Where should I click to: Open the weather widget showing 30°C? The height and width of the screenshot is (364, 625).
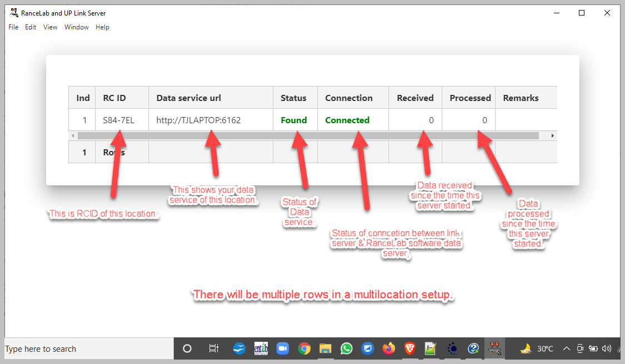click(x=537, y=349)
